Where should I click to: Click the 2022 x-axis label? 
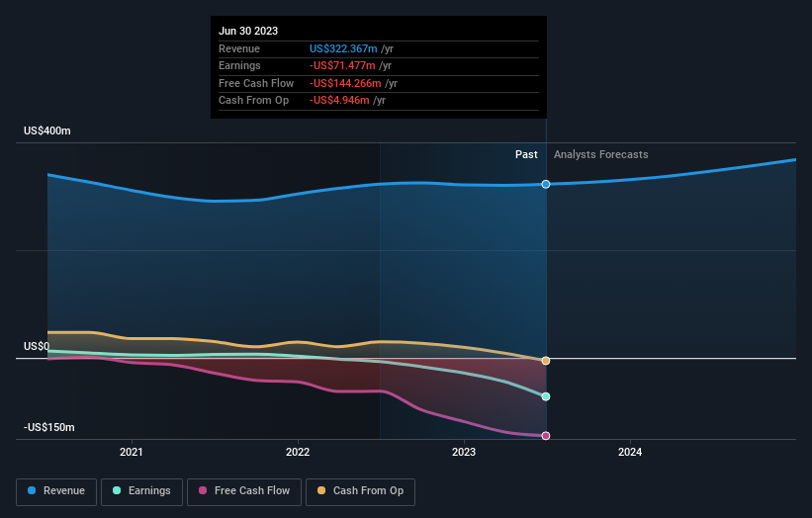(x=298, y=452)
